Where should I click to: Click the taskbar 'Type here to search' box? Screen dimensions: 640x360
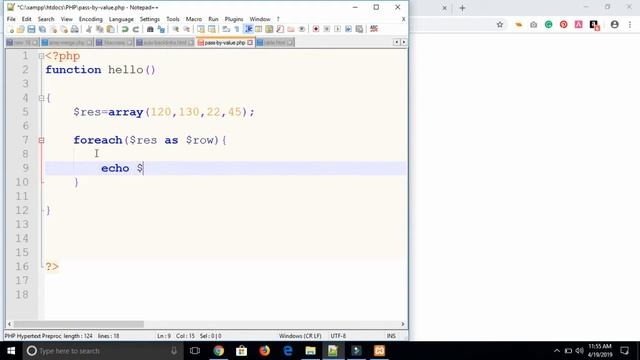104,351
